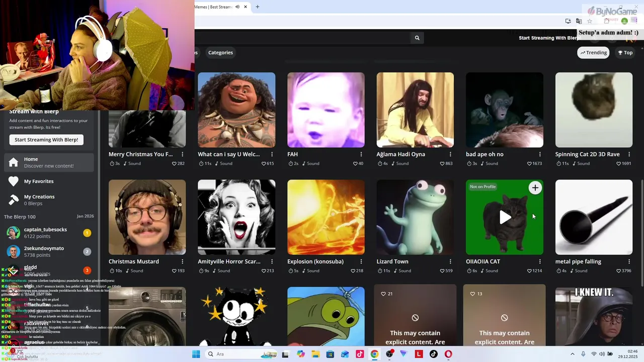Show hidden system tray icons
Screen dimensions: 644x362
(573, 354)
